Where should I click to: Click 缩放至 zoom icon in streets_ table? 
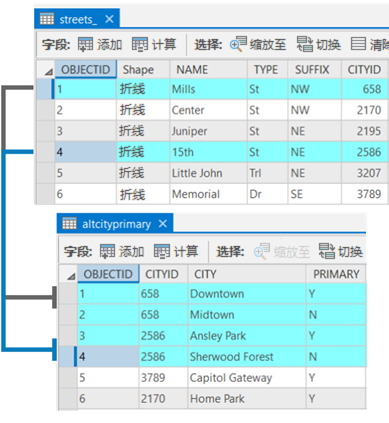click(238, 44)
